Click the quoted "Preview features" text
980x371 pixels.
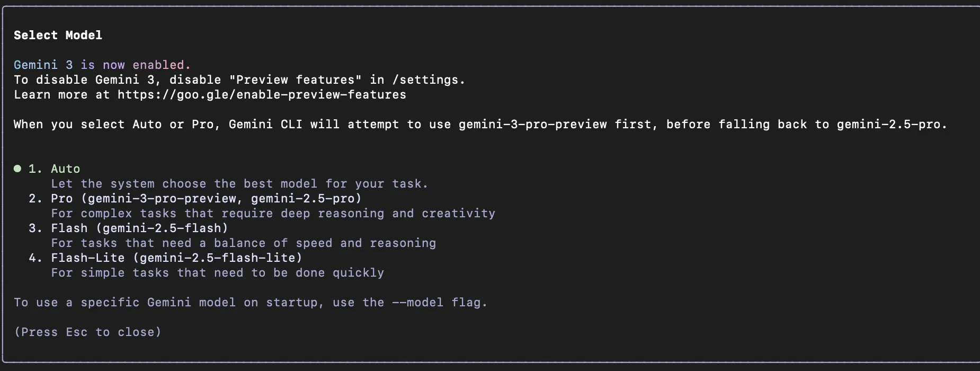pos(295,79)
